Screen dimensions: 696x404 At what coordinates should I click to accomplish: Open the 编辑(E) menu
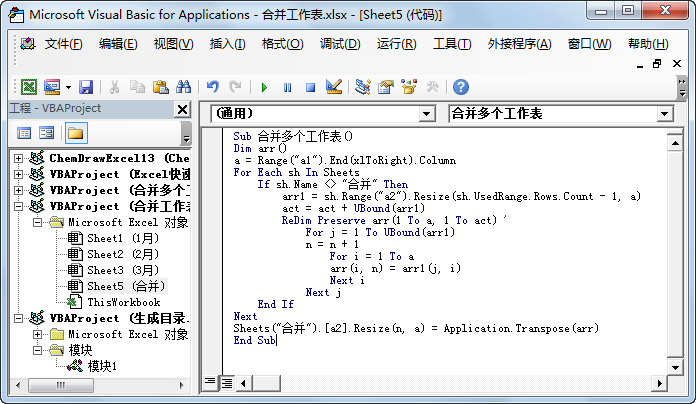pyautogui.click(x=118, y=44)
